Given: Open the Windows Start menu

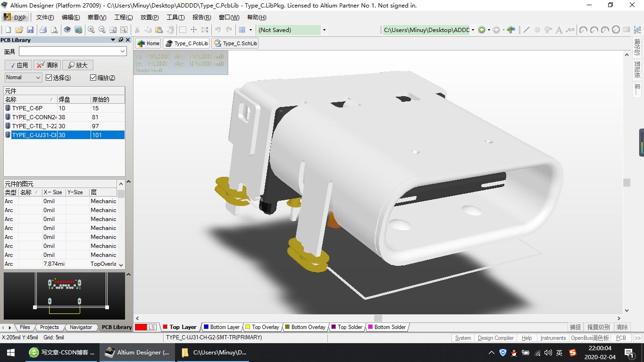Looking at the screenshot, I should [x=10, y=352].
